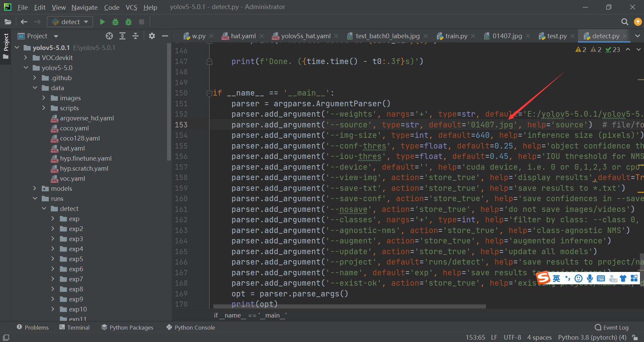Screen dimensions: 644x342
Task: Open run configuration dropdown detect
Action: pyautogui.click(x=70, y=22)
